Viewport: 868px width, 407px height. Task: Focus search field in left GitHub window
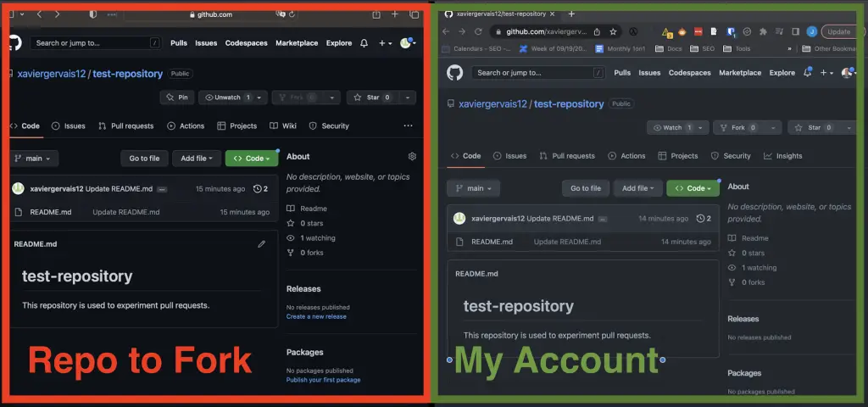(x=97, y=43)
